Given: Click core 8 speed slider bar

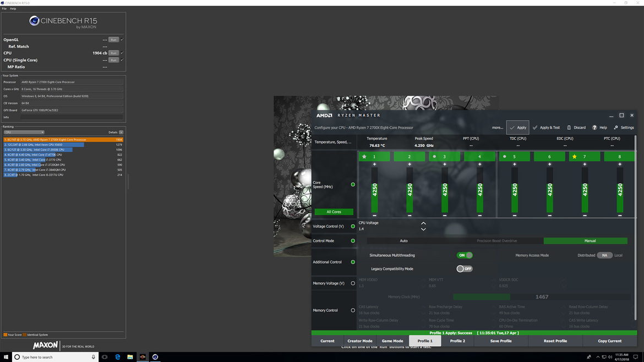Looking at the screenshot, I should pyautogui.click(x=620, y=190).
